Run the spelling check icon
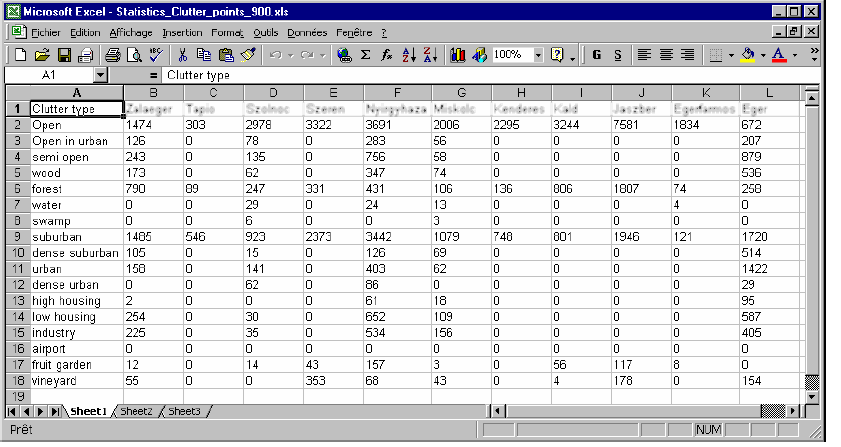Screen dimensions: 841x447 (155, 54)
